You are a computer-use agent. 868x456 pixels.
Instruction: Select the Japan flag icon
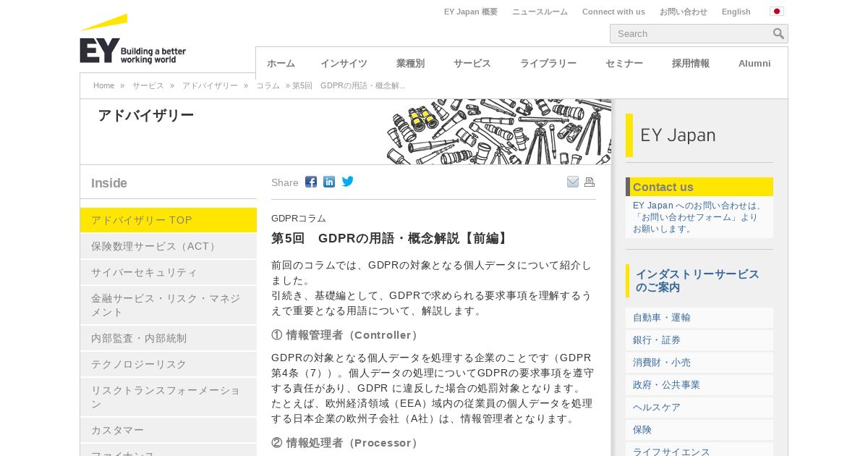point(777,12)
